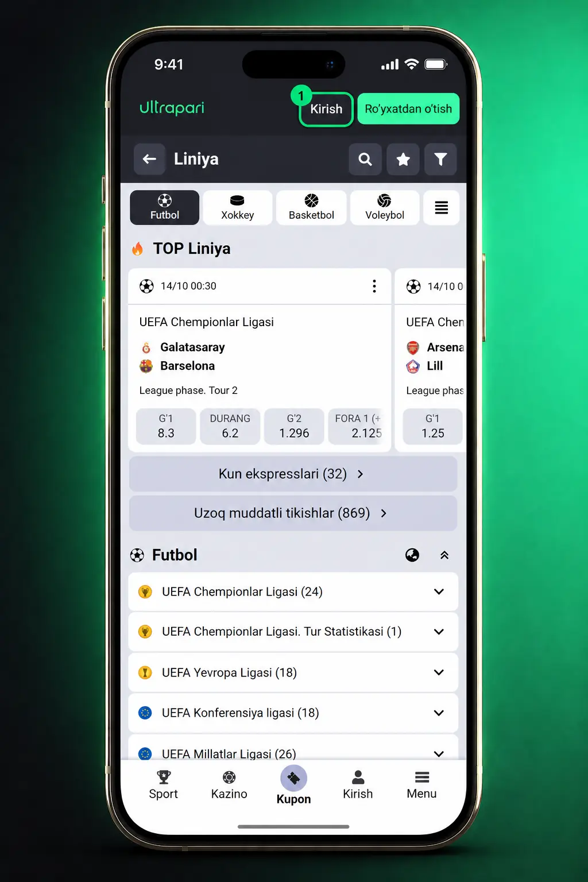
Task: Open Kazino in the bottom navigation
Action: 229,786
